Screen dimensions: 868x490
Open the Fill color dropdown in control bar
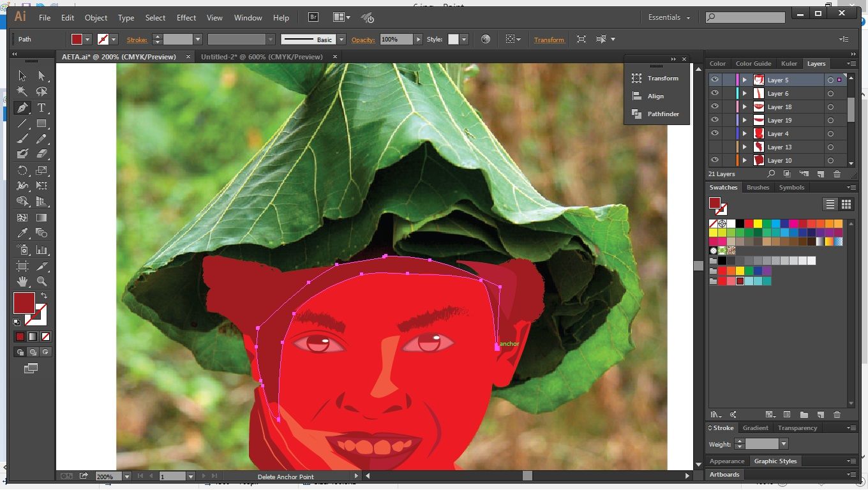click(x=87, y=39)
